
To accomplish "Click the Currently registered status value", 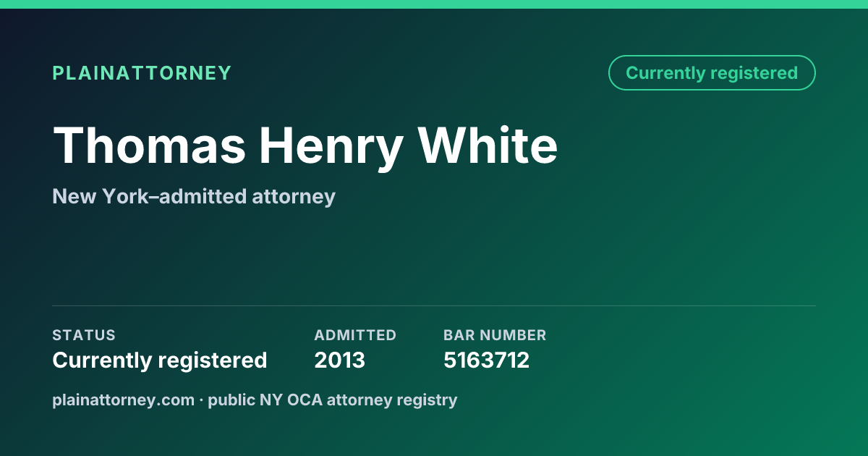I will pos(160,360).
